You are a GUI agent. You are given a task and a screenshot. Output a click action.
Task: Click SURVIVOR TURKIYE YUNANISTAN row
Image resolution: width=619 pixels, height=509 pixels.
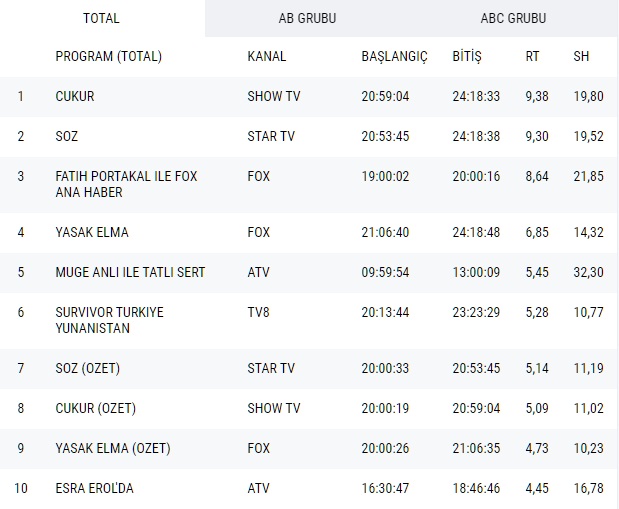click(110, 320)
